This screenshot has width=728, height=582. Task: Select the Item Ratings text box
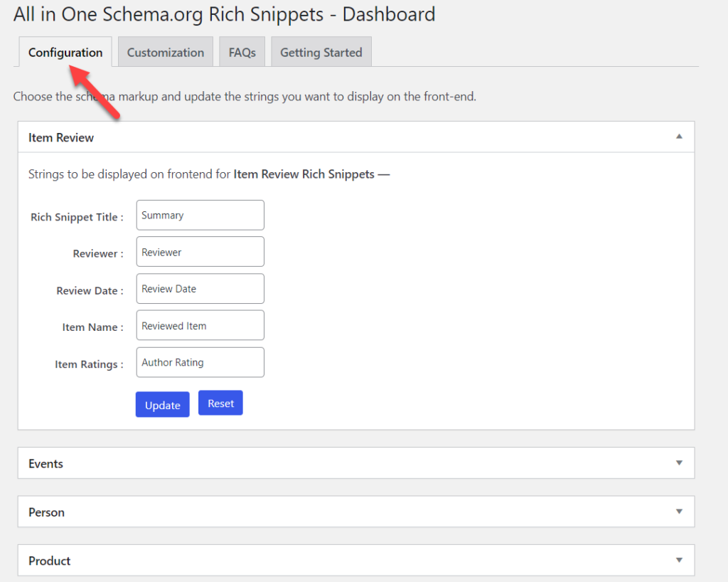(200, 363)
